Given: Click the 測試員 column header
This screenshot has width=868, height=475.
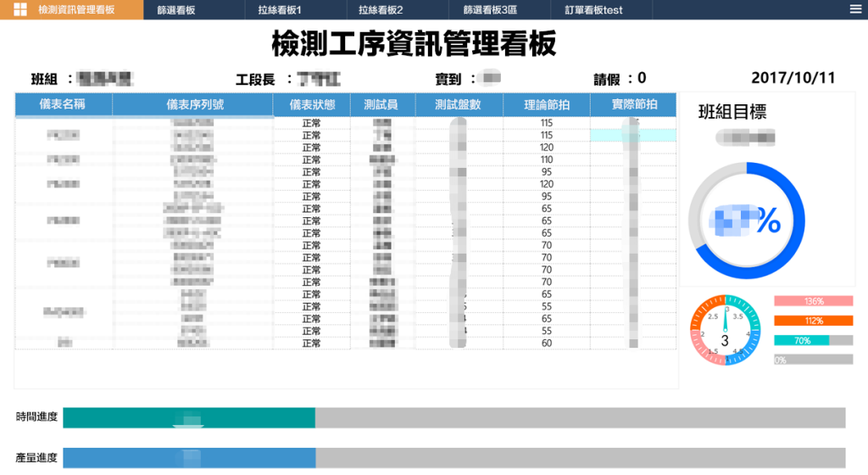Looking at the screenshot, I should coord(382,104).
